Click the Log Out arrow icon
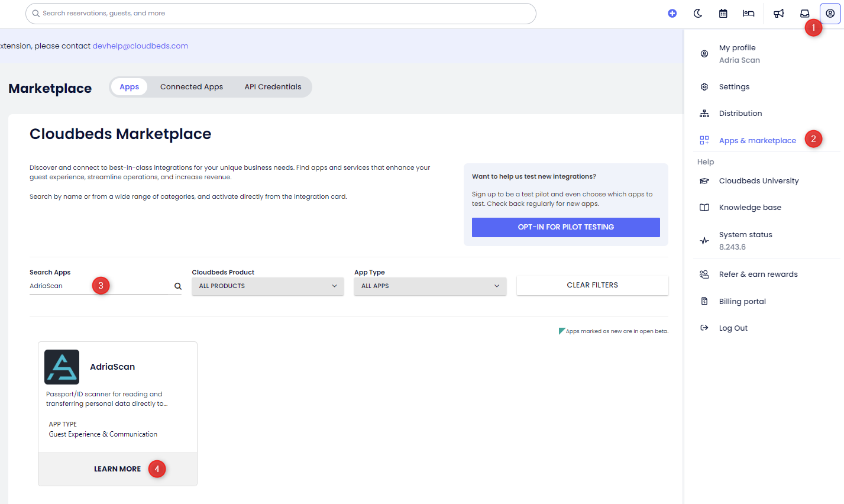The image size is (844, 504). (x=704, y=328)
